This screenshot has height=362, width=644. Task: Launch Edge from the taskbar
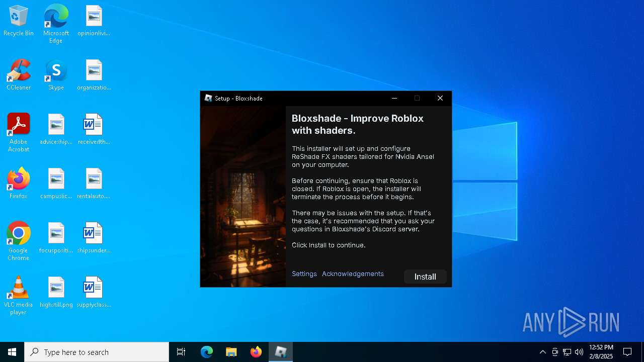coord(207,352)
